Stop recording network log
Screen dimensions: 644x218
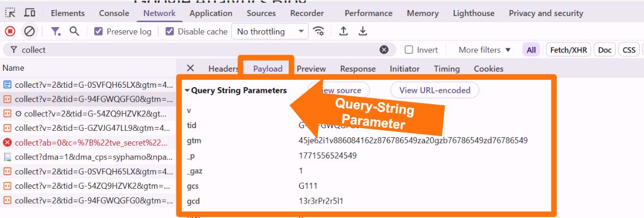click(x=10, y=31)
